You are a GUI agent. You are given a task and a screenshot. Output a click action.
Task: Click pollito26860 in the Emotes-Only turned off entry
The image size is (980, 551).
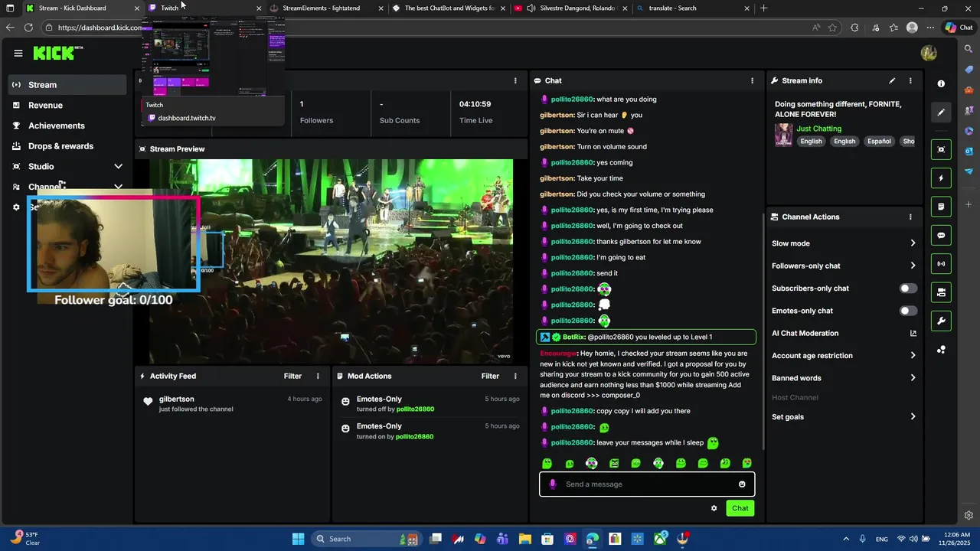pos(415,409)
